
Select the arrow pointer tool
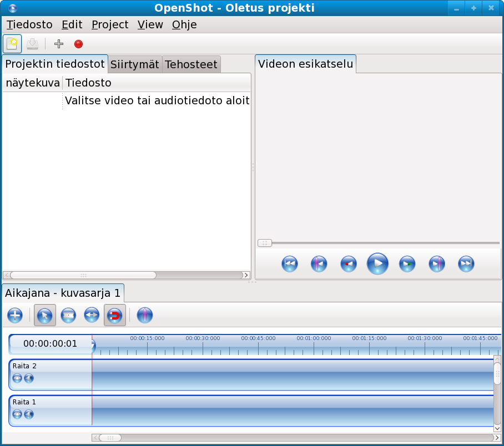(x=44, y=316)
